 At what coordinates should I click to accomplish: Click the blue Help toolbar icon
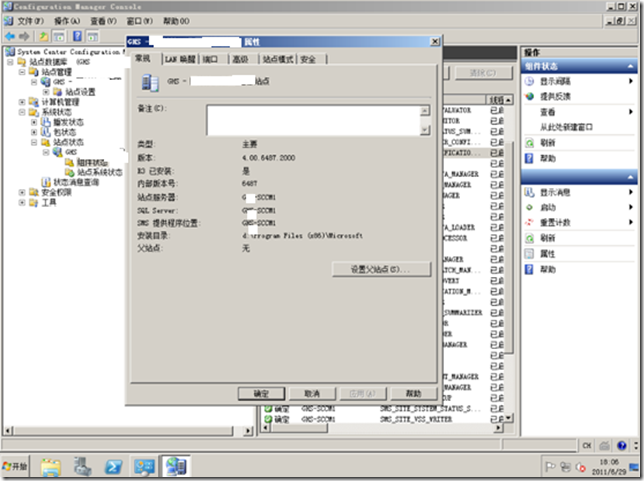pyautogui.click(x=77, y=36)
